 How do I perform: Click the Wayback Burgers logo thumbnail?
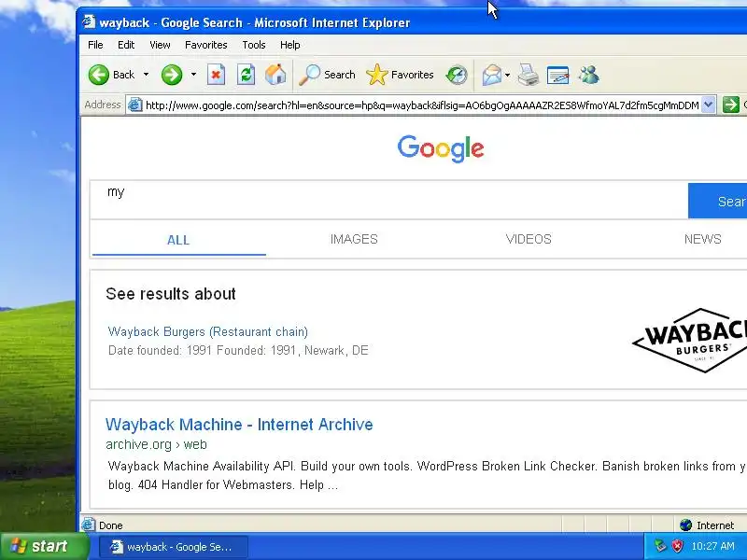pos(690,340)
